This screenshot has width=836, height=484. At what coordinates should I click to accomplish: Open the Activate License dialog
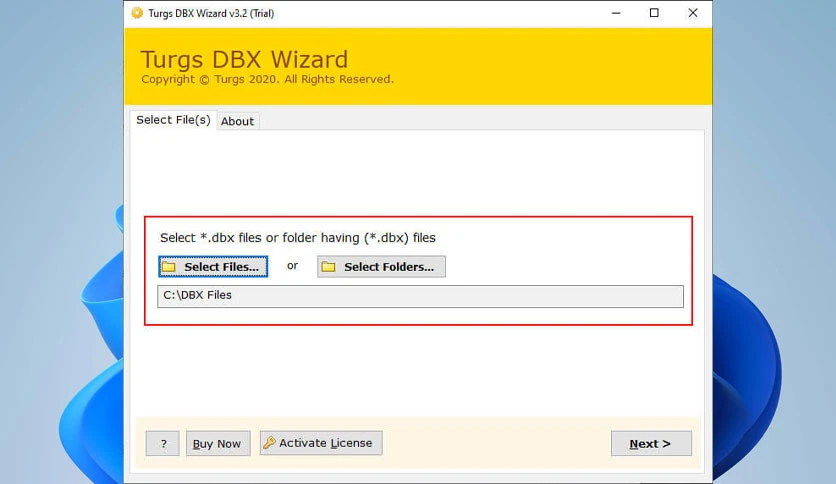[321, 443]
